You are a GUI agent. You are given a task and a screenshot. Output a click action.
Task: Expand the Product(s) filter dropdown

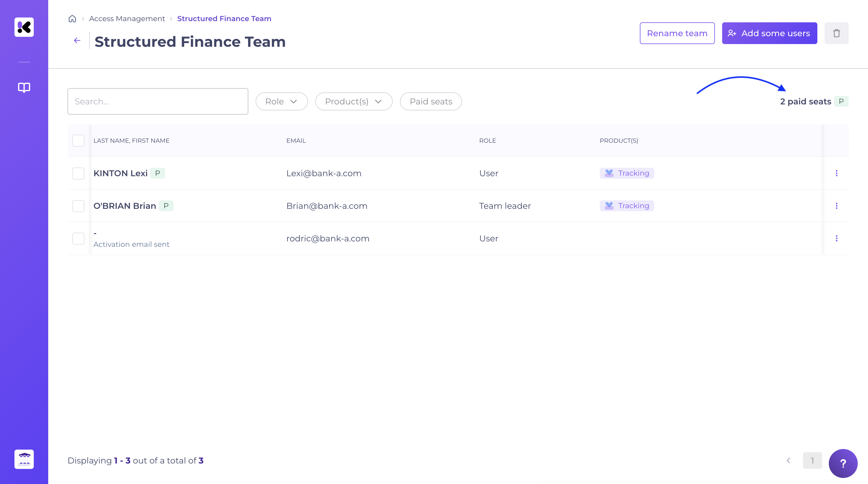(354, 101)
